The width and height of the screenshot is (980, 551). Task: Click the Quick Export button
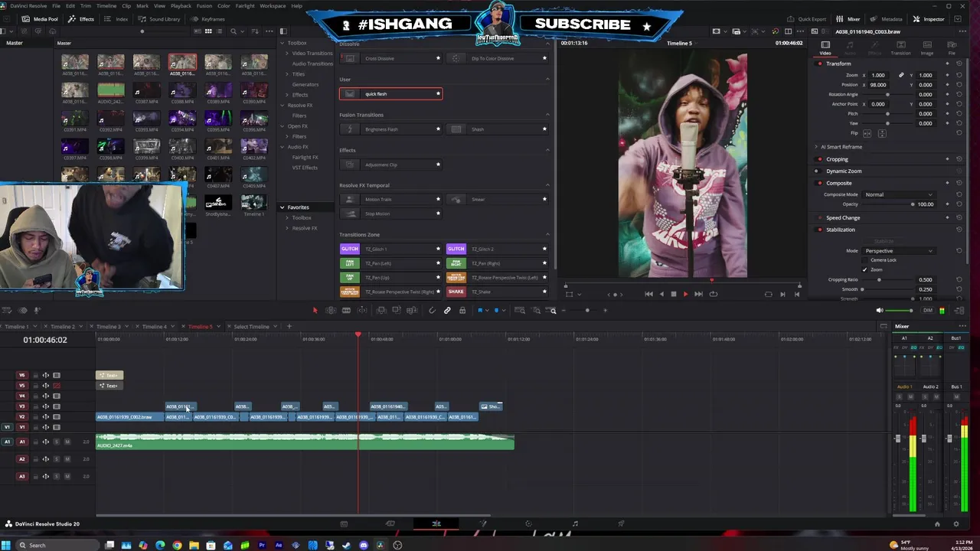(807, 19)
